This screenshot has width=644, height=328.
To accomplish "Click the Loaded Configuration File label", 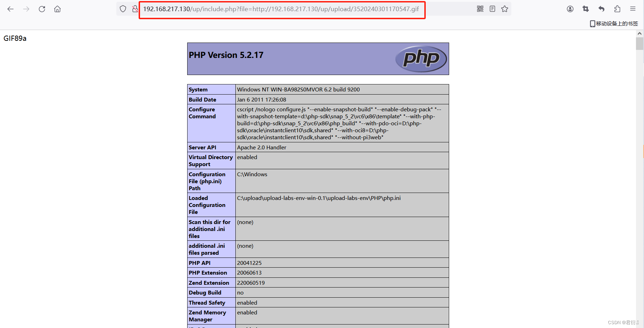I will tap(207, 205).
